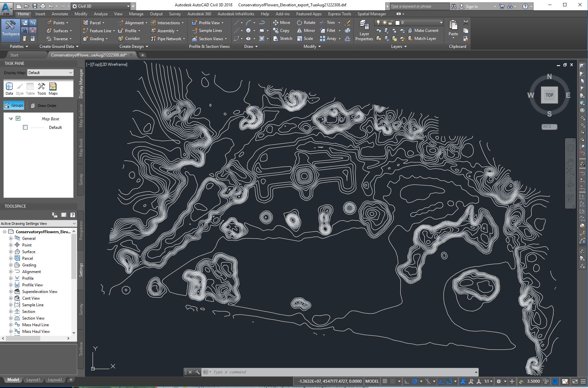
Task: Expand the Surface tree node
Action: click(x=11, y=251)
